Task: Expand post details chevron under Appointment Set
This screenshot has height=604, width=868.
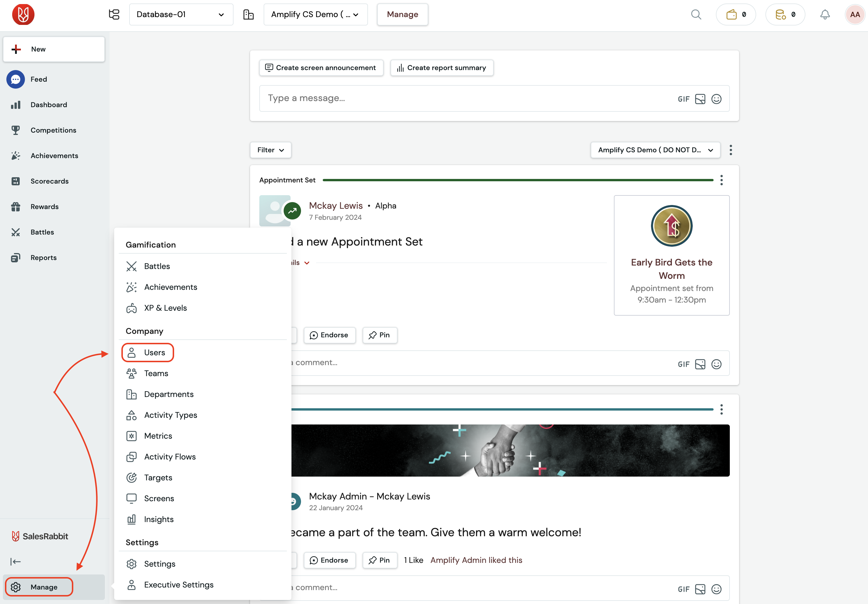Action: [307, 263]
